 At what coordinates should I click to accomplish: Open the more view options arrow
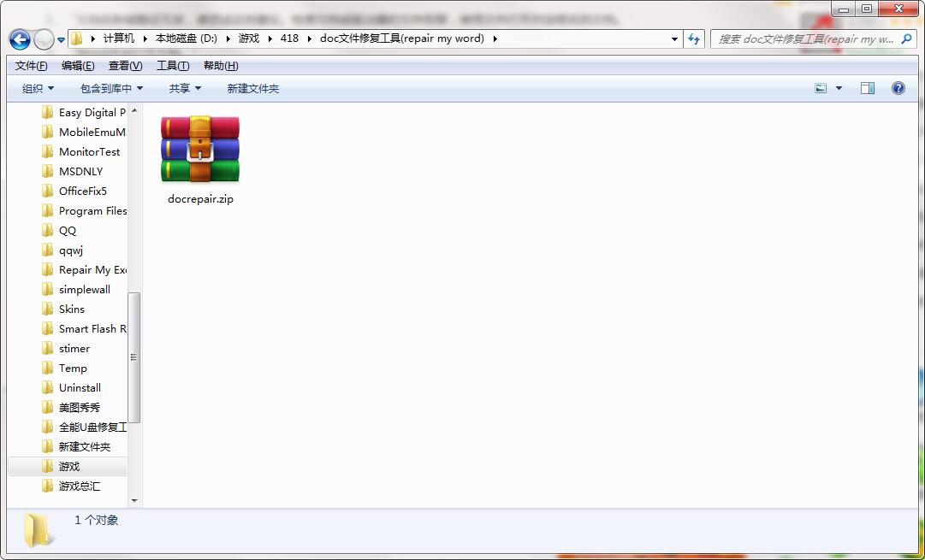[x=839, y=88]
